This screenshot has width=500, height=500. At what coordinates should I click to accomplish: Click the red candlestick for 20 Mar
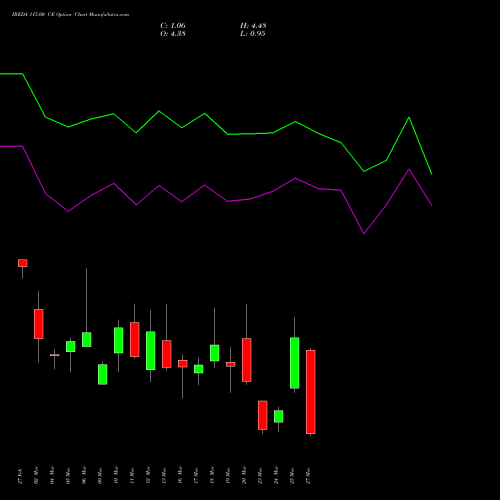click(x=247, y=360)
